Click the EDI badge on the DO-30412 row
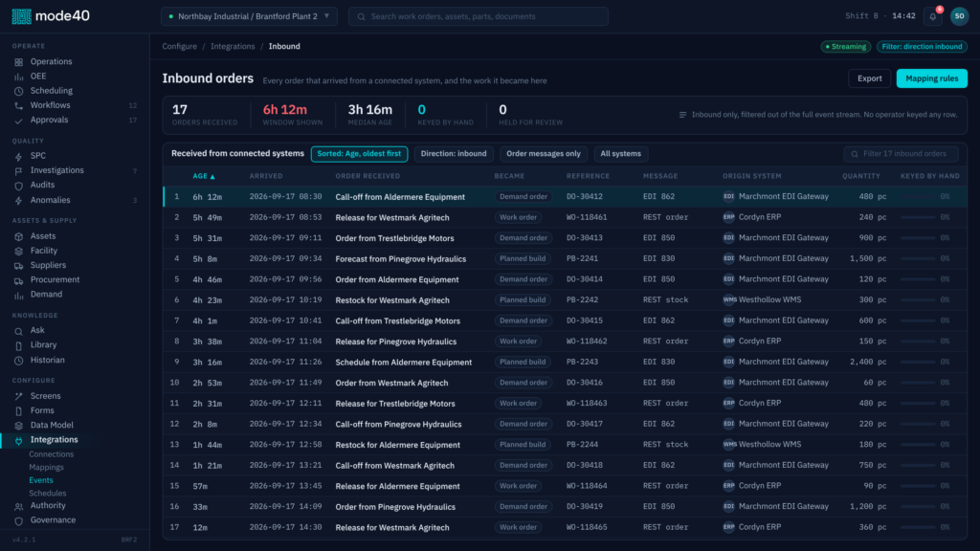Screen dimensions: 980x551 tap(728, 196)
